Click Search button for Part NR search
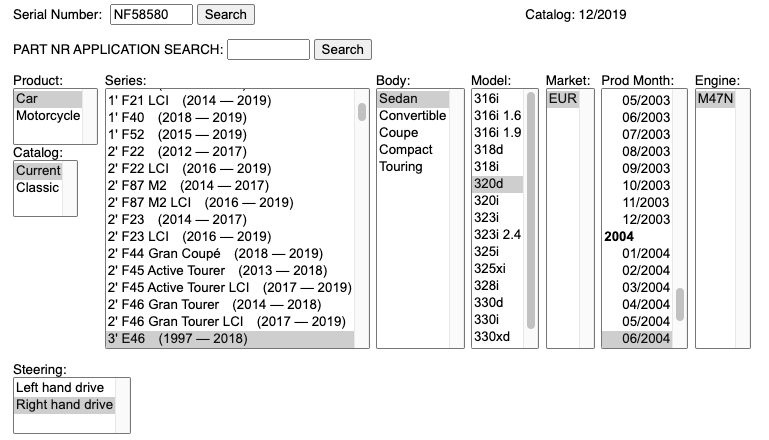This screenshot has height=440, width=769. [342, 50]
